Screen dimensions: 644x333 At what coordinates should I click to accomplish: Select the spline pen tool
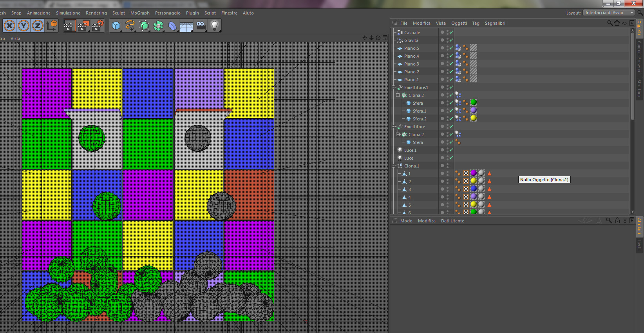[130, 26]
